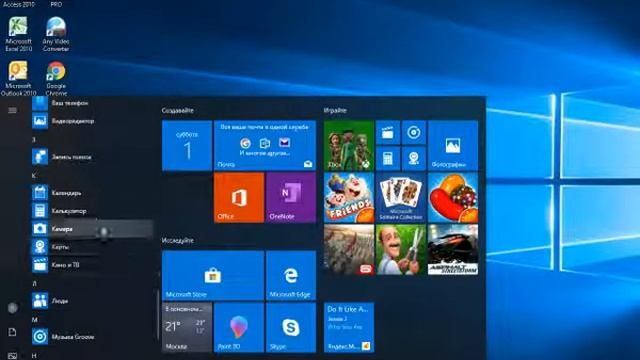Click letter header К in app list
Viewport: 640px width, 360px height.
pos(34,176)
